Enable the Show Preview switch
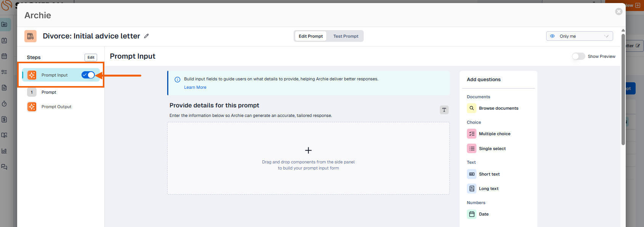Viewport: 644px width, 227px height. (578, 56)
